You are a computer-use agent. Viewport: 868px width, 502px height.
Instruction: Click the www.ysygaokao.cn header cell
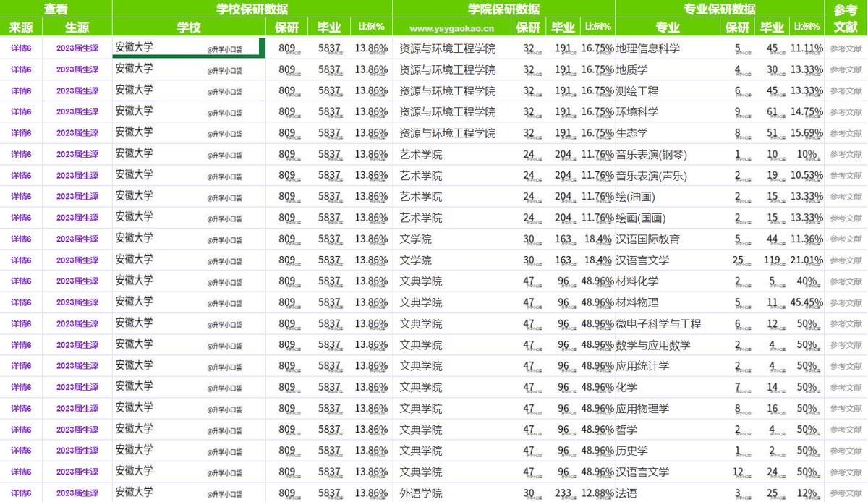click(x=452, y=27)
